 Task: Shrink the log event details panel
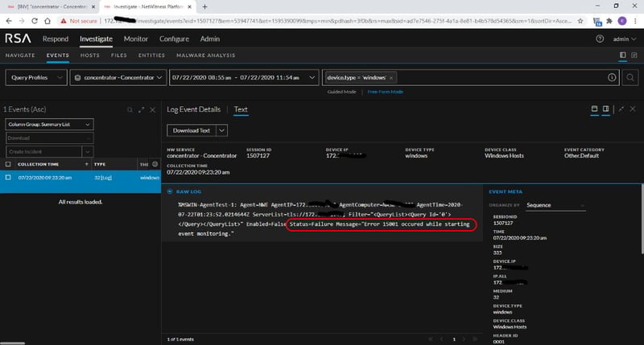coord(621,109)
